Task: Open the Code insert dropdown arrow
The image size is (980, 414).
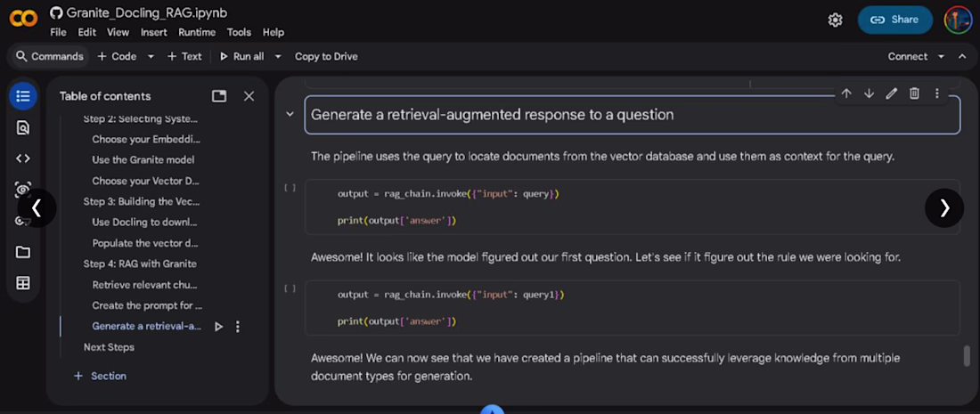Action: pos(151,56)
